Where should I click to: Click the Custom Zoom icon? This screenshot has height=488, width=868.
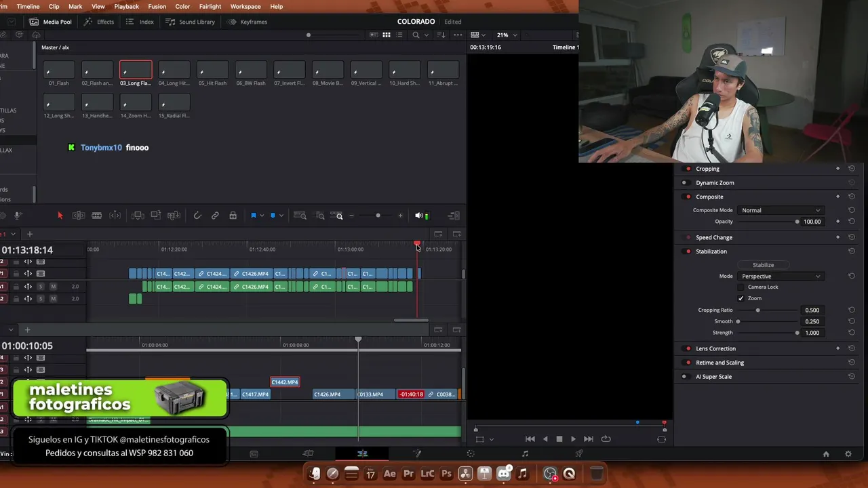[337, 216]
